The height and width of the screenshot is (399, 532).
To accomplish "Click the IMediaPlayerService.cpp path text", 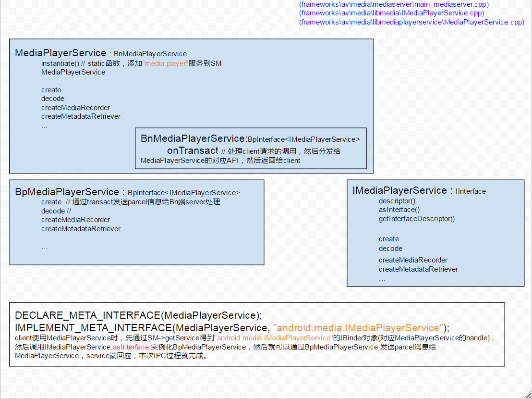I will coord(391,13).
